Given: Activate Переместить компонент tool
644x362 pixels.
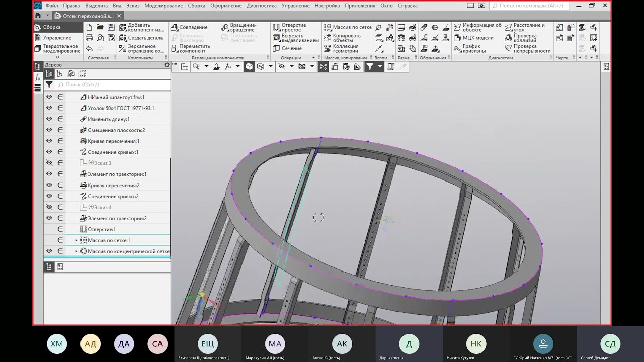Looking at the screenshot, I should pos(190,49).
